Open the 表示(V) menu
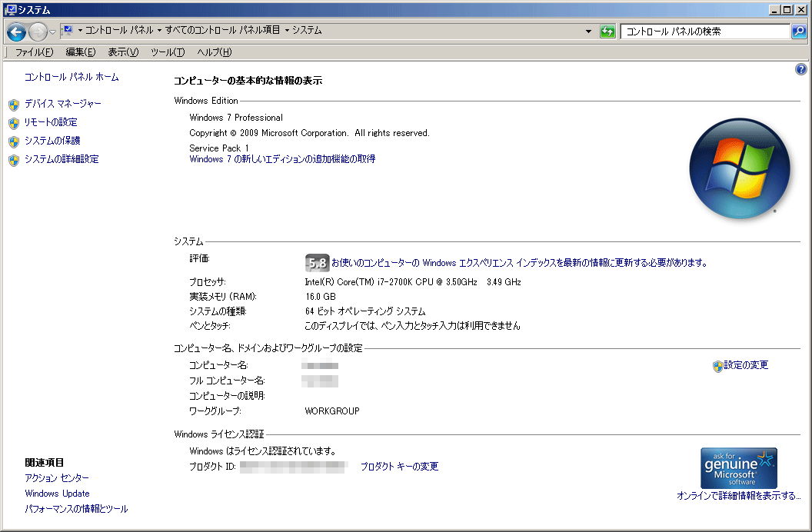Image resolution: width=812 pixels, height=532 pixels. pyautogui.click(x=123, y=52)
